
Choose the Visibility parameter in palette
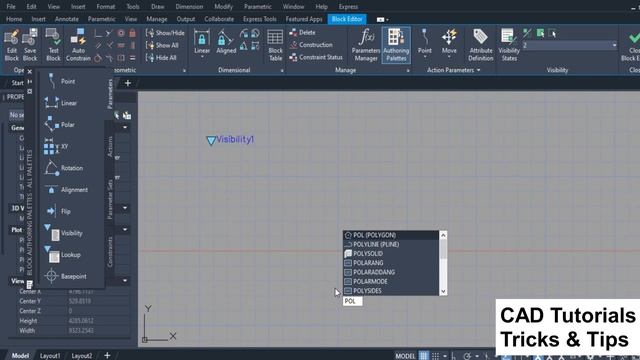(64, 233)
